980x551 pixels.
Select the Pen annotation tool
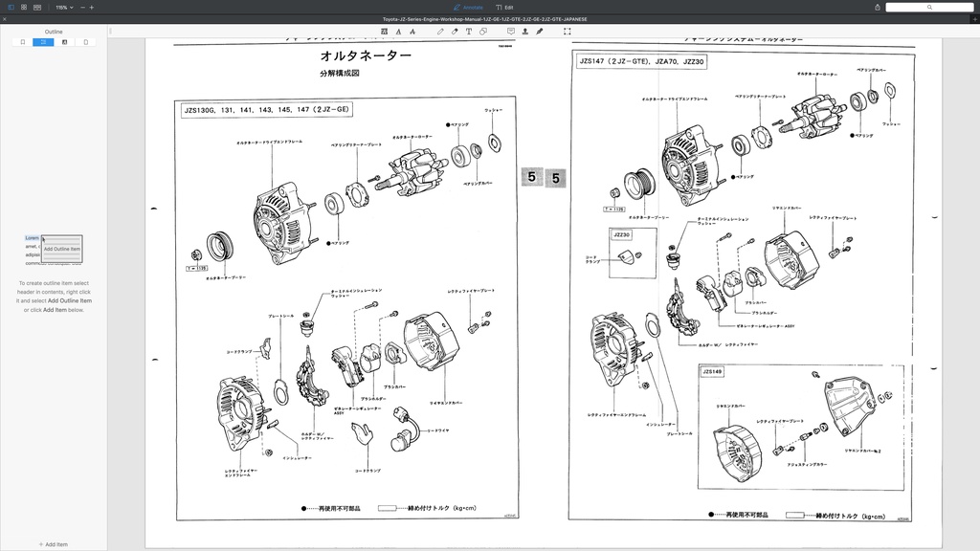point(440,31)
